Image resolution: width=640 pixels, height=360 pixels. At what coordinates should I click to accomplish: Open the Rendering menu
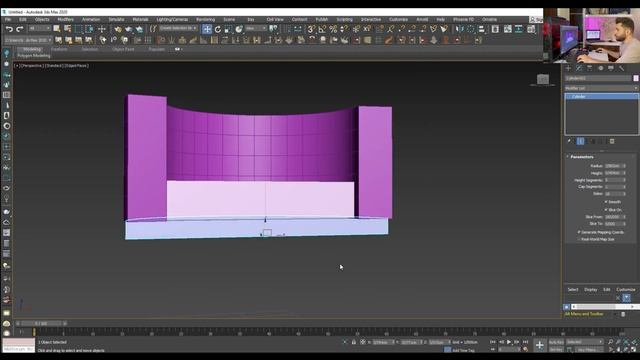point(205,20)
